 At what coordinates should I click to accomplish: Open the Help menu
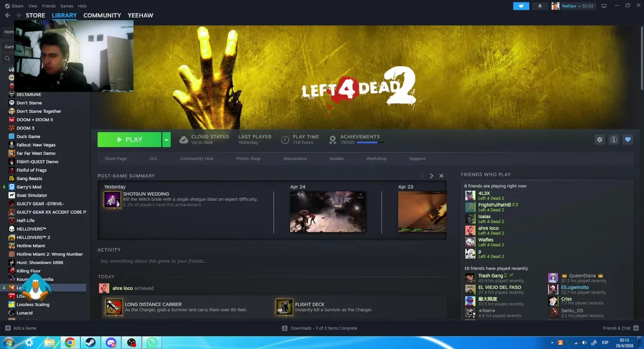[x=82, y=6]
